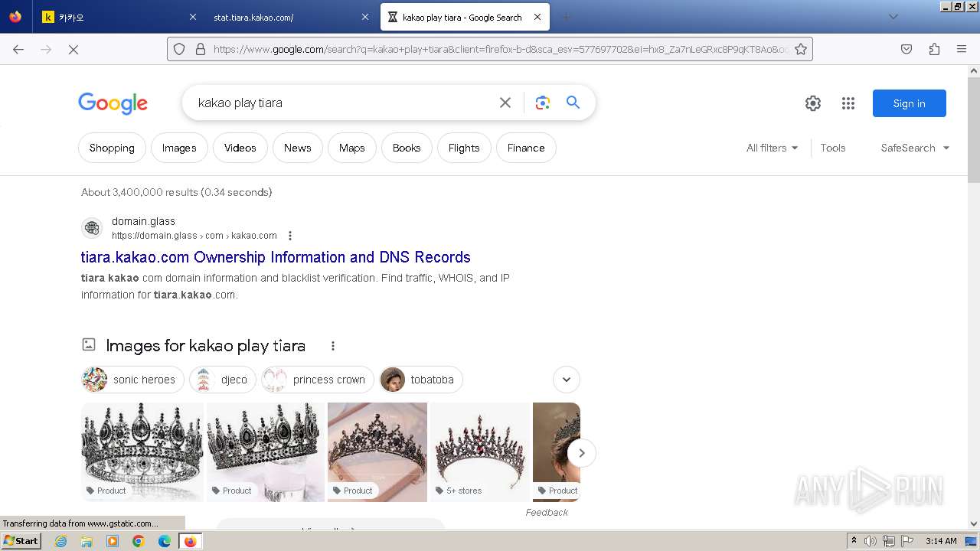Image resolution: width=980 pixels, height=551 pixels.
Task: Filter results by Shopping
Action: 112,148
